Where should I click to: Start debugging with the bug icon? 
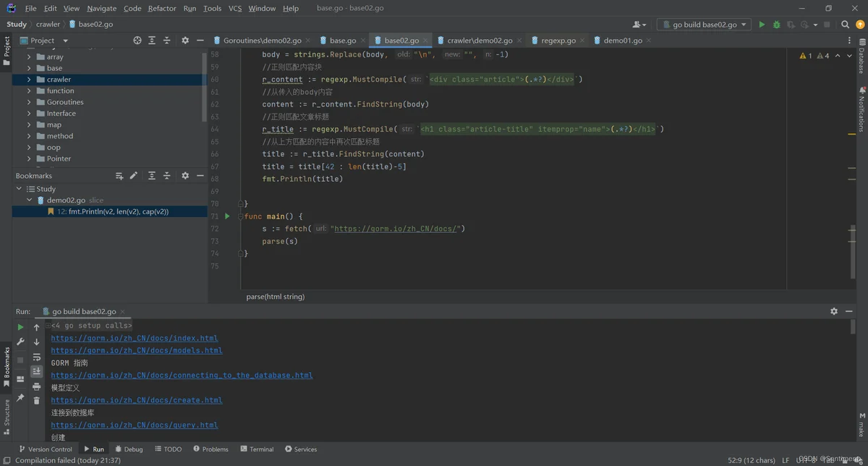(x=777, y=25)
